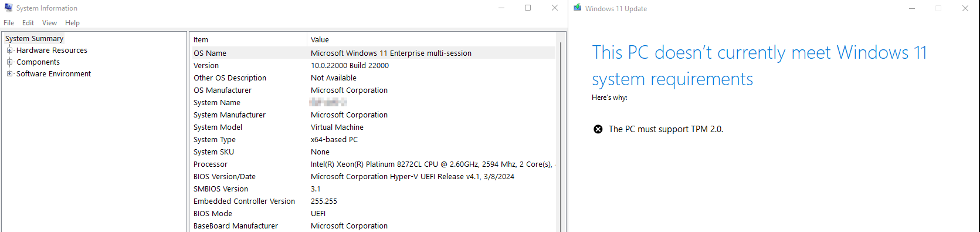Click the Virtual Machine value
The width and height of the screenshot is (980, 232).
(337, 127)
